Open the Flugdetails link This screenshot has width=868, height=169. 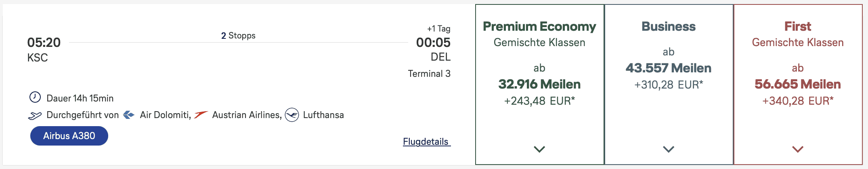426,142
